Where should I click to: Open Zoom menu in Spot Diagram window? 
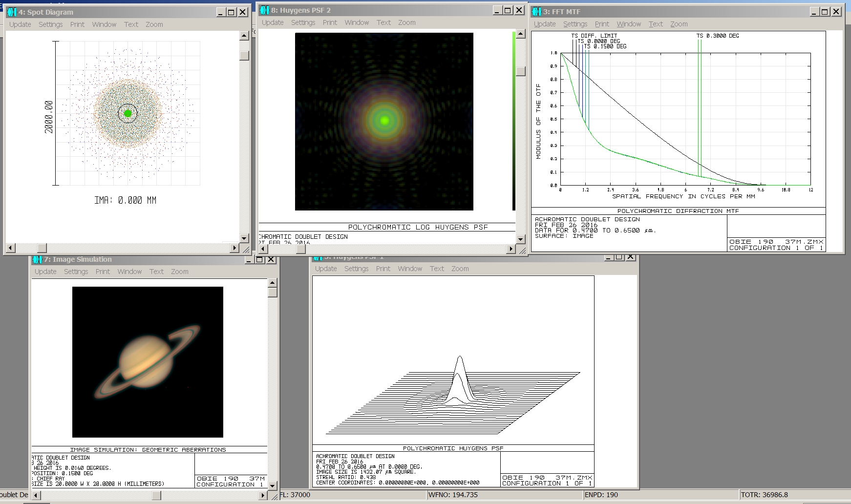click(x=154, y=24)
